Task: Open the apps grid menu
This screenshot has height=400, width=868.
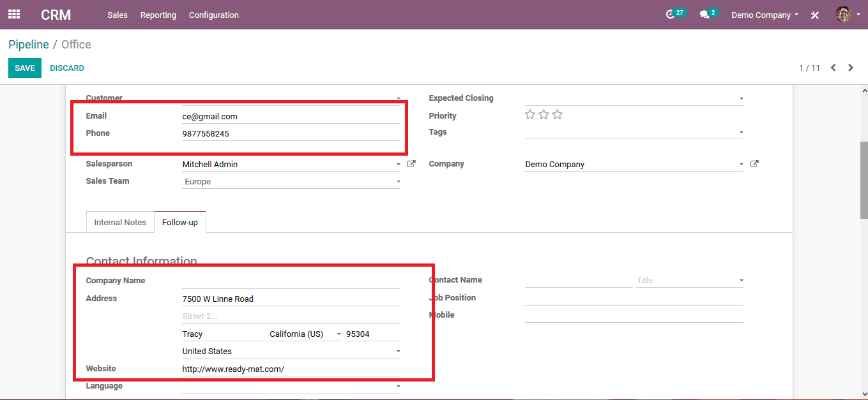Action: (14, 14)
